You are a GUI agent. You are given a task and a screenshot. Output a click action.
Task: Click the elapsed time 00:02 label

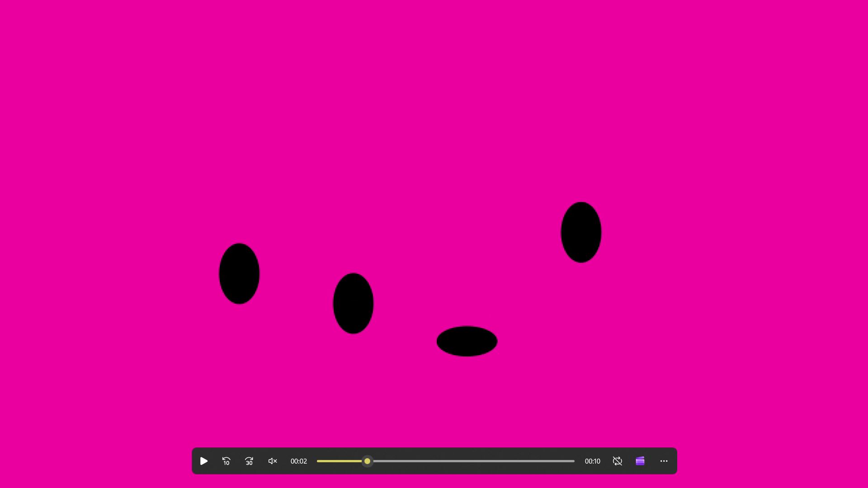tap(298, 461)
